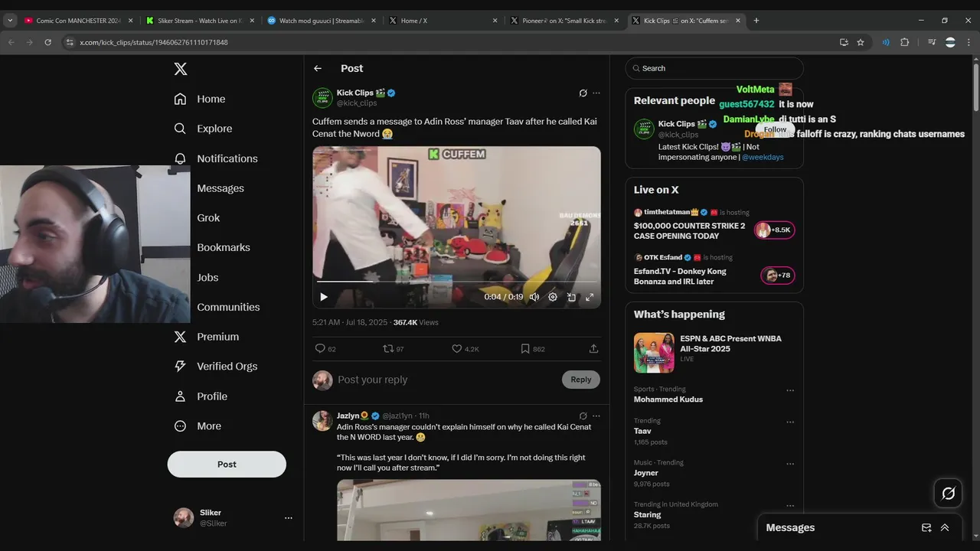This screenshot has height=551, width=980.
Task: Toggle picture-in-picture on the video
Action: 571,297
